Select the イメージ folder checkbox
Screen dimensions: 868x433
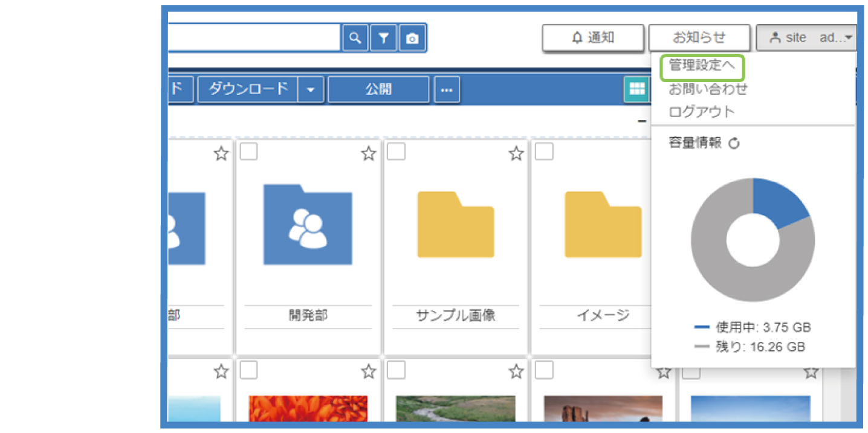[x=543, y=152]
